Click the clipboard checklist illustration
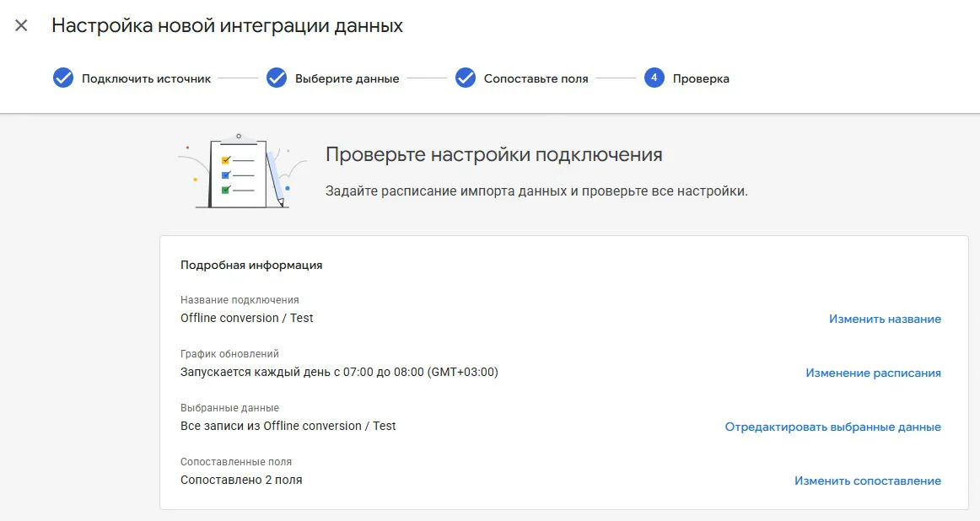This screenshot has height=521, width=980. (243, 171)
